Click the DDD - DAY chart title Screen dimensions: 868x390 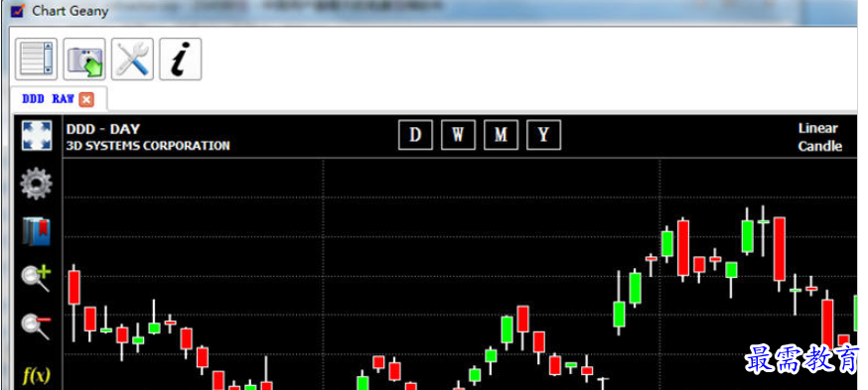103,129
